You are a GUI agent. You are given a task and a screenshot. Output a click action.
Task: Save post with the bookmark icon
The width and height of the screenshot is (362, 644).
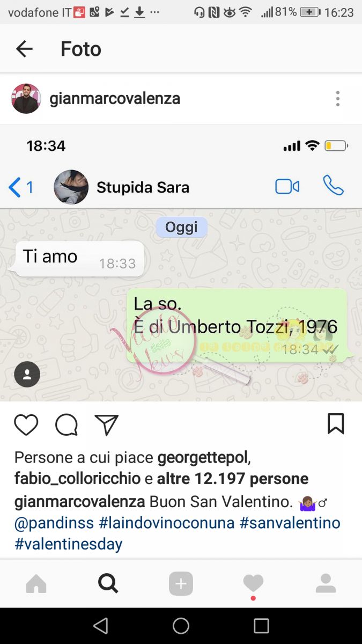pyautogui.click(x=336, y=424)
